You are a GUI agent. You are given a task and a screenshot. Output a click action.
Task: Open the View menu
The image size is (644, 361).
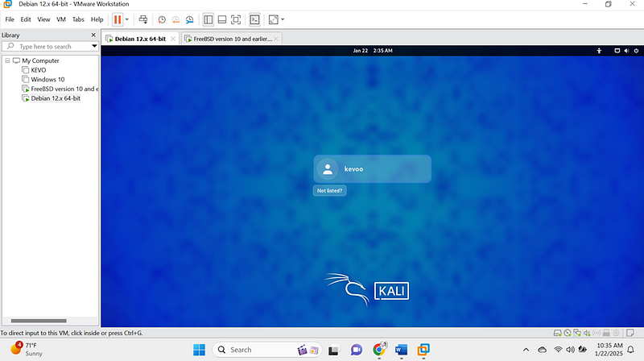point(43,19)
